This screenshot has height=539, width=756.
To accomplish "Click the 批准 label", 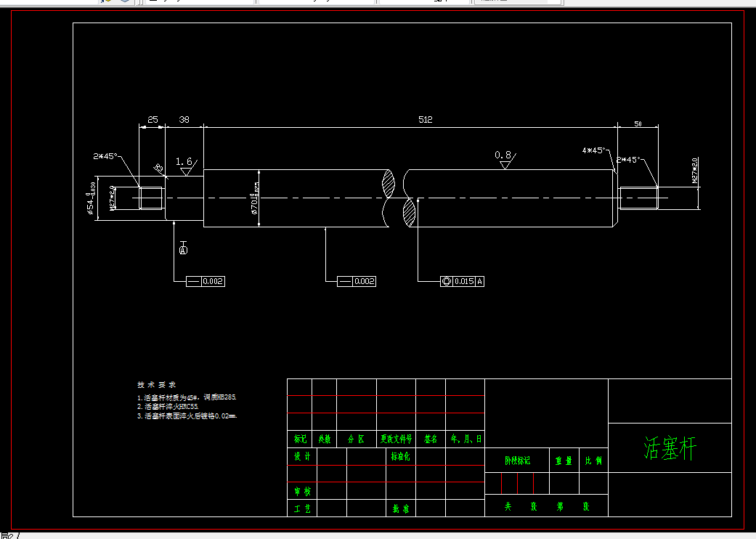I will point(401,508).
